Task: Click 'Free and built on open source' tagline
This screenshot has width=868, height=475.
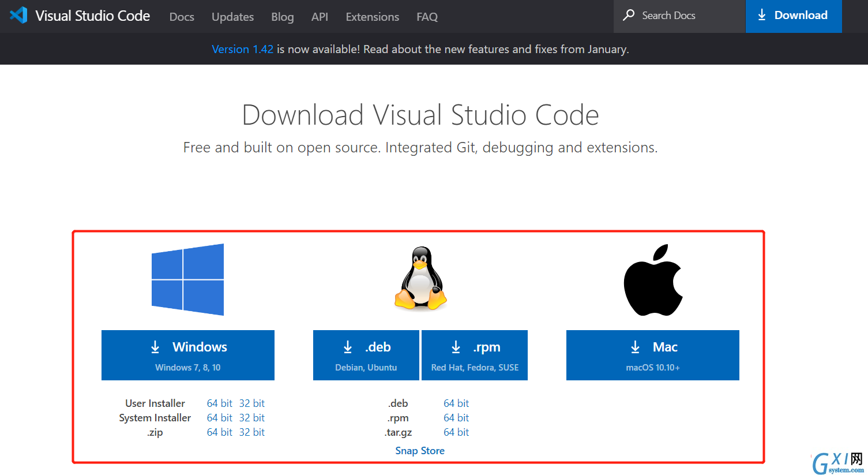Action: [420, 148]
